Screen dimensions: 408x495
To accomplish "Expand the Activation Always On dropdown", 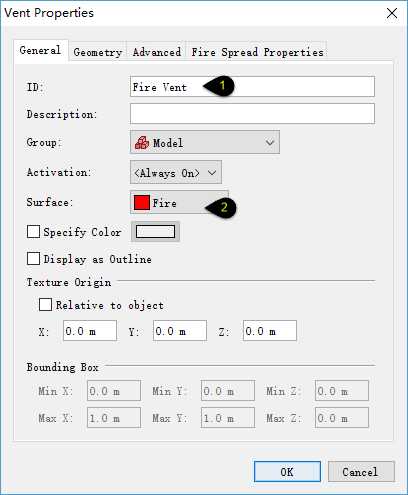I will click(176, 172).
